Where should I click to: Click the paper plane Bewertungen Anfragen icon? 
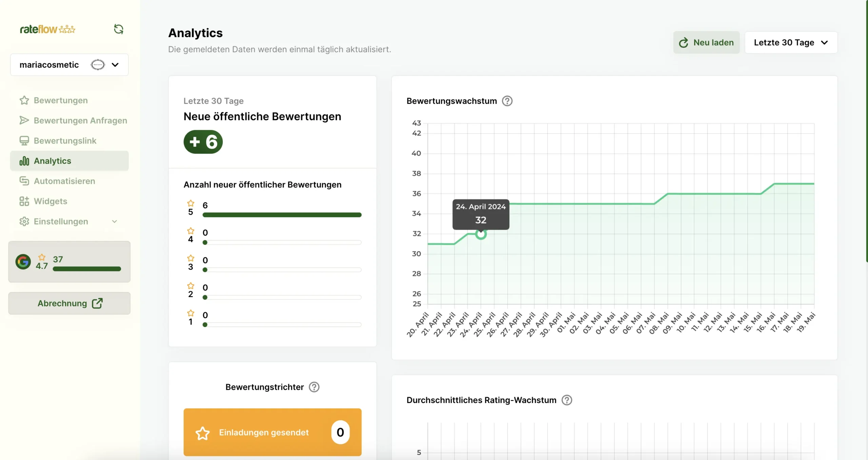click(24, 120)
